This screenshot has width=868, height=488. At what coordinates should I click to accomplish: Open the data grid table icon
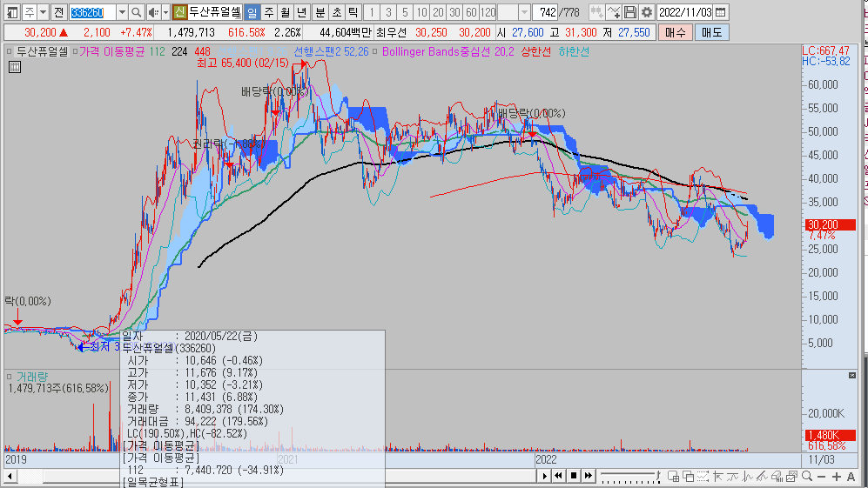(x=15, y=67)
